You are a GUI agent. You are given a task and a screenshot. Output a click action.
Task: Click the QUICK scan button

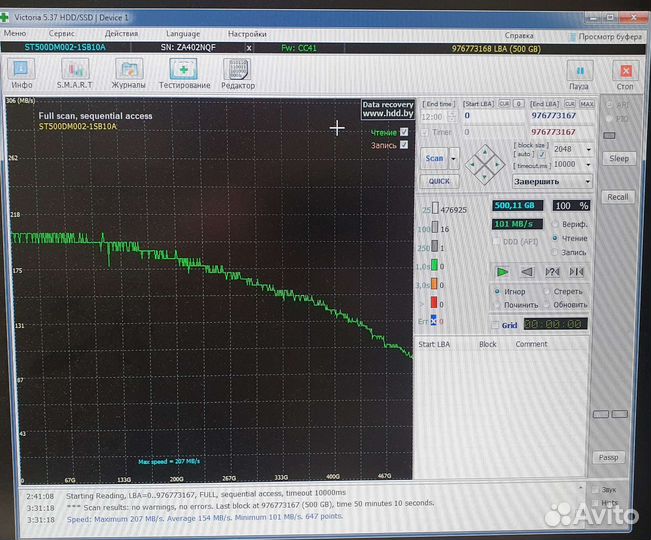(438, 182)
